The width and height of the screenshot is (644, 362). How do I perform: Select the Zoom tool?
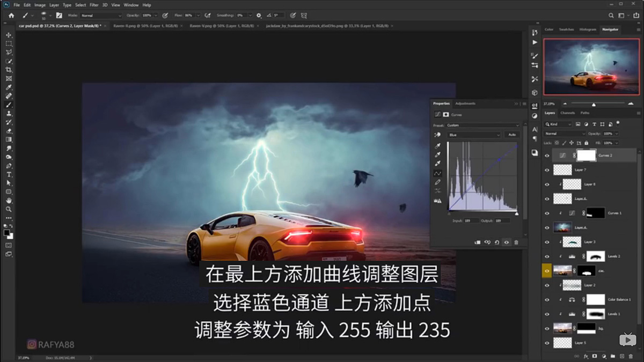point(8,210)
